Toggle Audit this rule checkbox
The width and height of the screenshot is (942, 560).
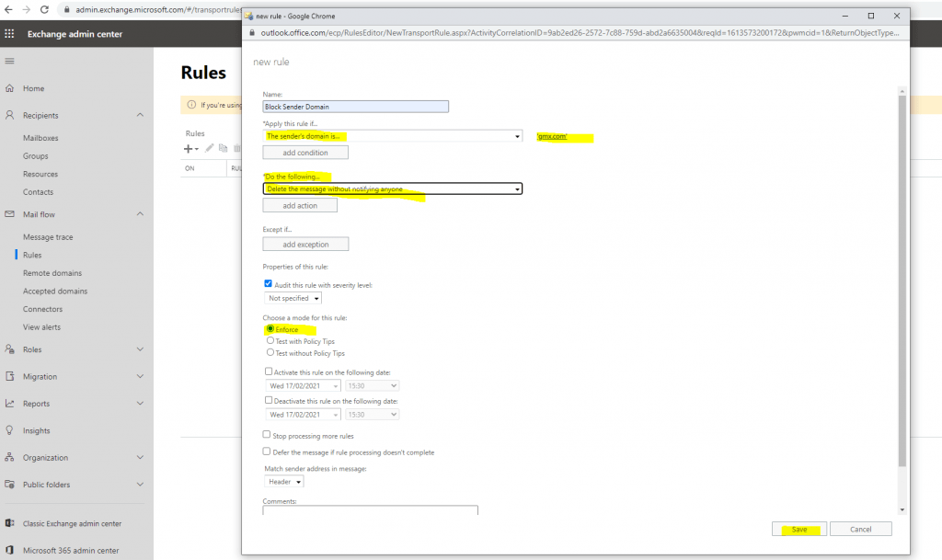pyautogui.click(x=268, y=284)
